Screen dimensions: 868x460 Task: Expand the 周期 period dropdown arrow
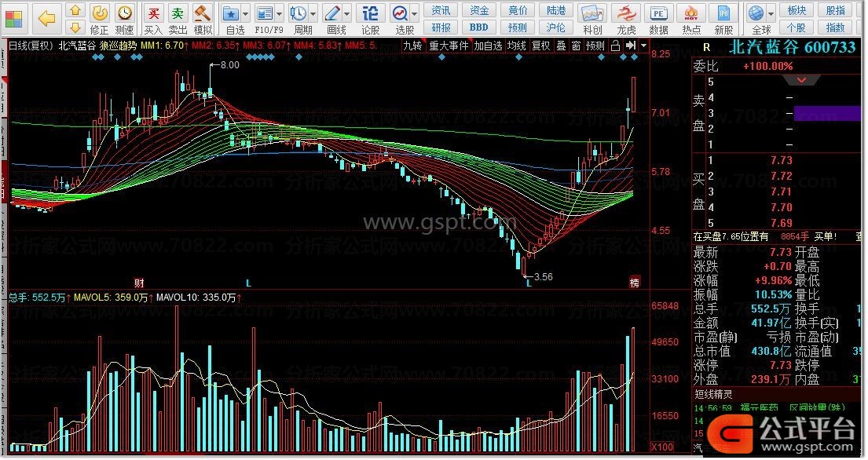click(313, 13)
